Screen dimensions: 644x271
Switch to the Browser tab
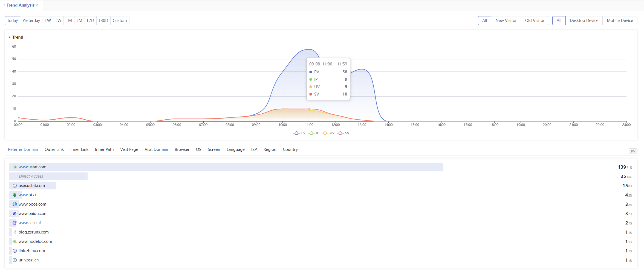[x=182, y=149]
